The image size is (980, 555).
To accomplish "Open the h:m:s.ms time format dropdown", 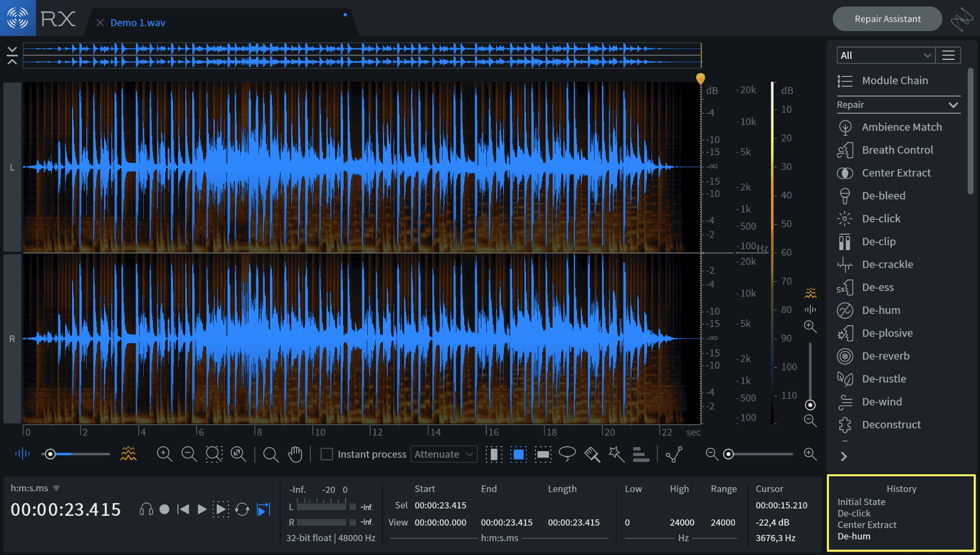I will [35, 488].
